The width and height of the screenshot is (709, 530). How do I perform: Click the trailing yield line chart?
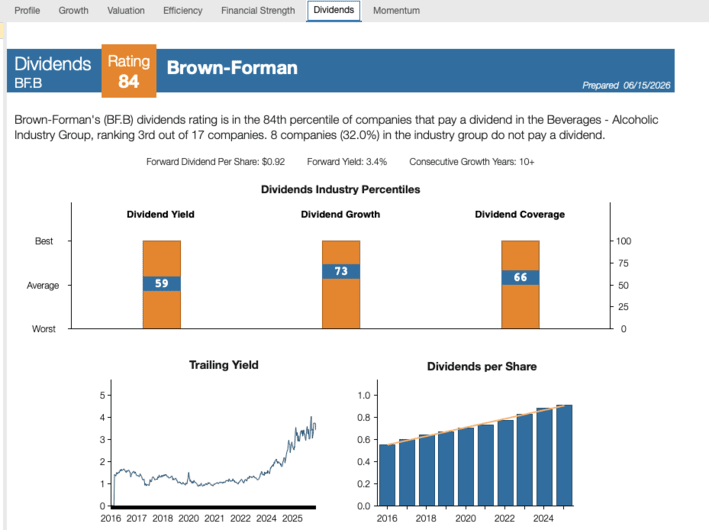tap(213, 461)
